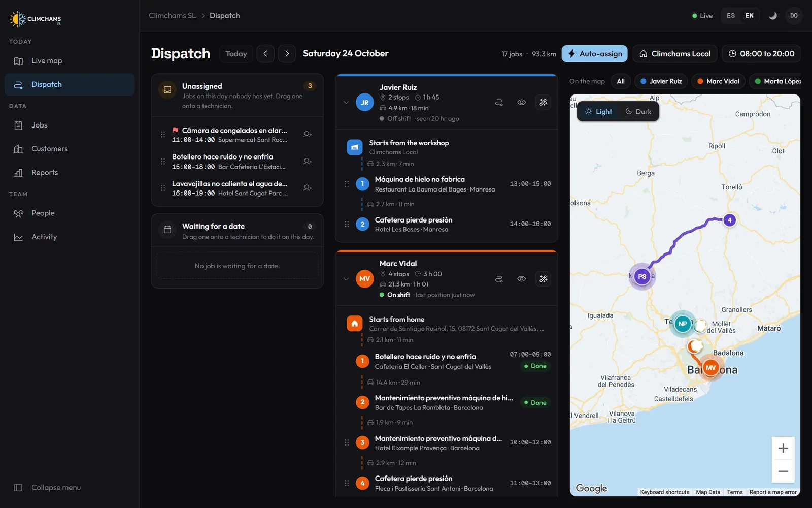The image size is (812, 508).
Task: Open the DO user avatar menu
Action: pyautogui.click(x=794, y=16)
